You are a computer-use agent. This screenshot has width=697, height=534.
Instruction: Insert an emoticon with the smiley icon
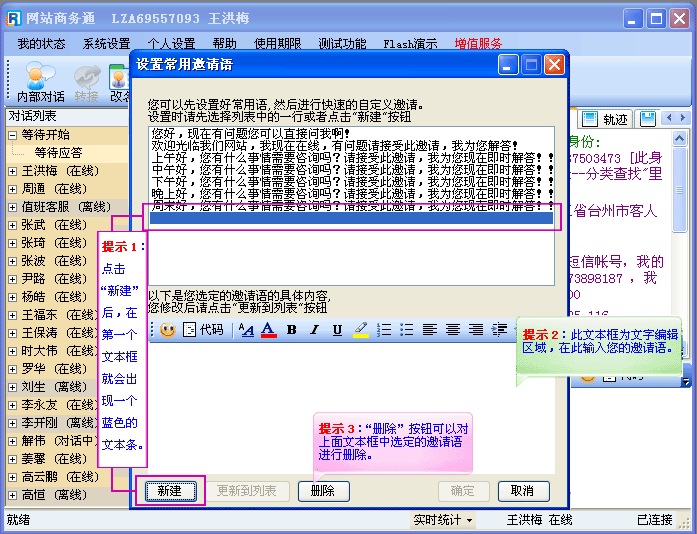(x=167, y=329)
